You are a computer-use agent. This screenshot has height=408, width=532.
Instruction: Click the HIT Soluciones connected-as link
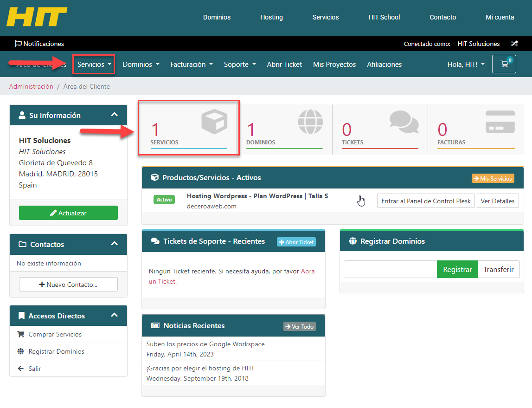click(x=478, y=44)
